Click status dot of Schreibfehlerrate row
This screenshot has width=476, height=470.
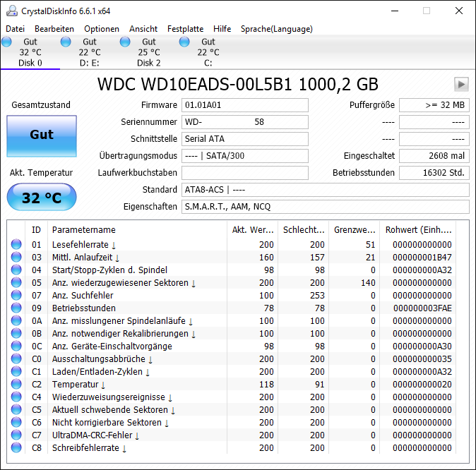[16, 447]
